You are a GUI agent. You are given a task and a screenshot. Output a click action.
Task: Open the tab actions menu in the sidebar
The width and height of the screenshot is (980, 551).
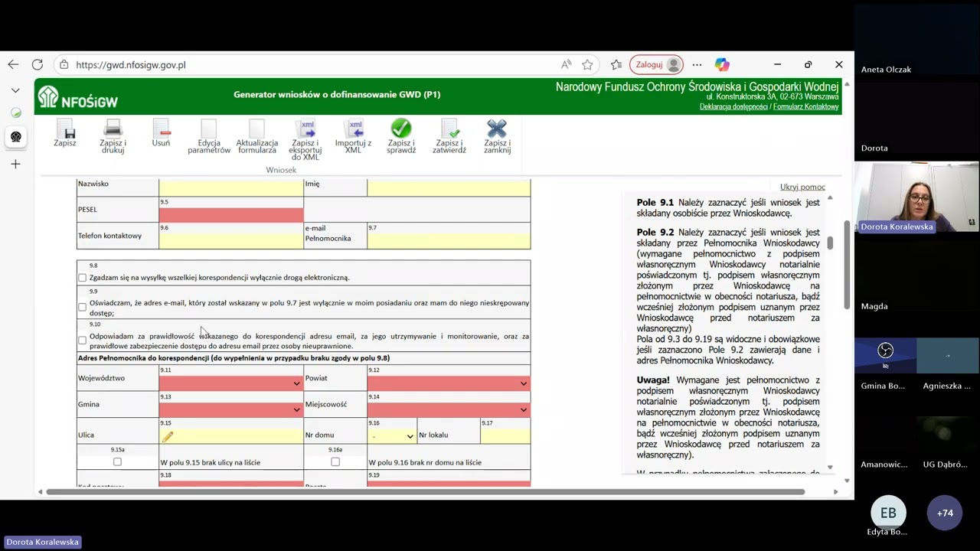click(x=15, y=90)
